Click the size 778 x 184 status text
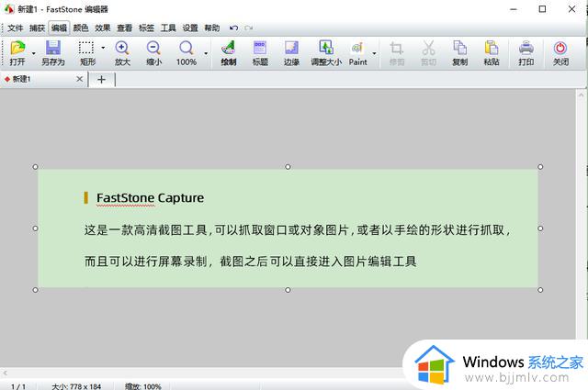This screenshot has height=390, width=588. (76, 386)
